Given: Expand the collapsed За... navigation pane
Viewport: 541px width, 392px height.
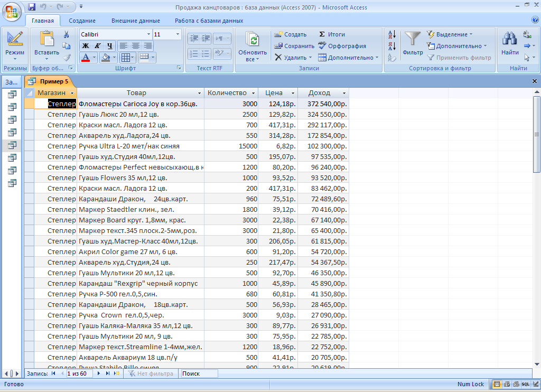Looking at the screenshot, I should (12, 82).
